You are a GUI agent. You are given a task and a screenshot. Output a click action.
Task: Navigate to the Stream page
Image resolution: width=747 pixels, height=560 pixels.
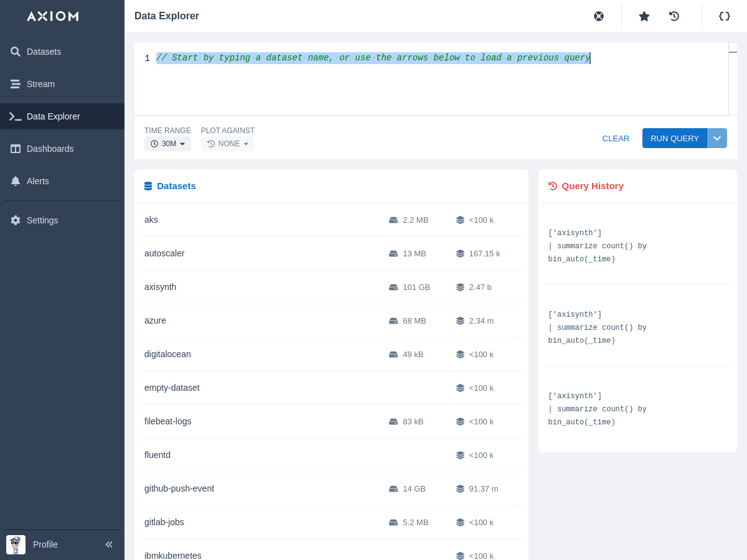click(x=40, y=84)
